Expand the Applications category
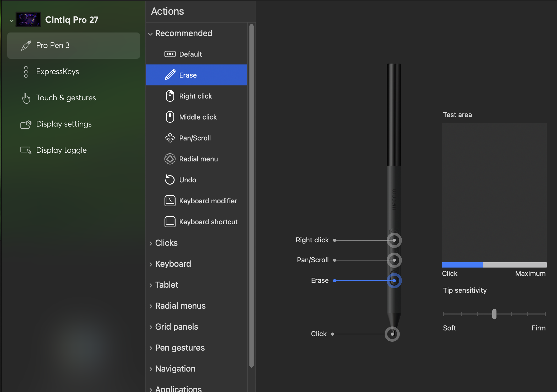 (151, 390)
